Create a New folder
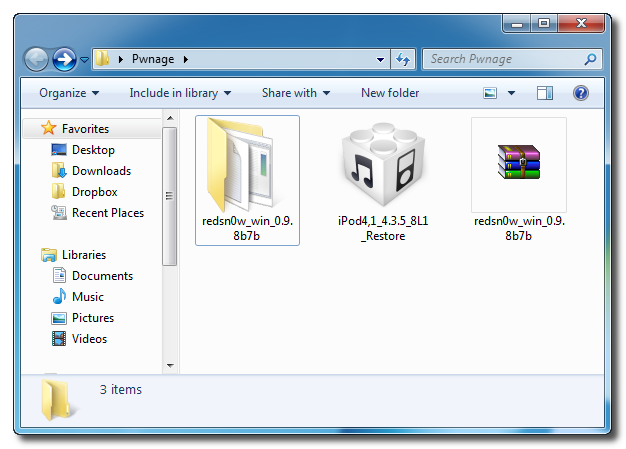 390,93
